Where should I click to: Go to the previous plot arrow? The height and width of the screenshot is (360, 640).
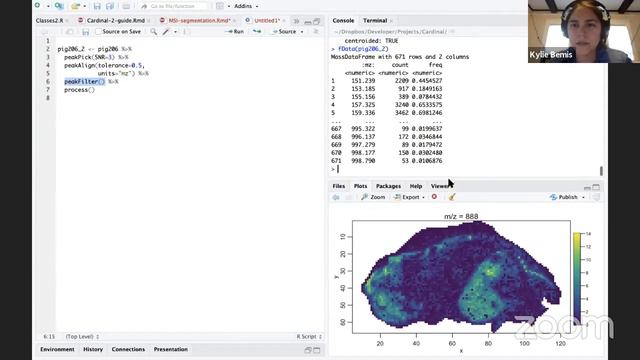click(336, 197)
